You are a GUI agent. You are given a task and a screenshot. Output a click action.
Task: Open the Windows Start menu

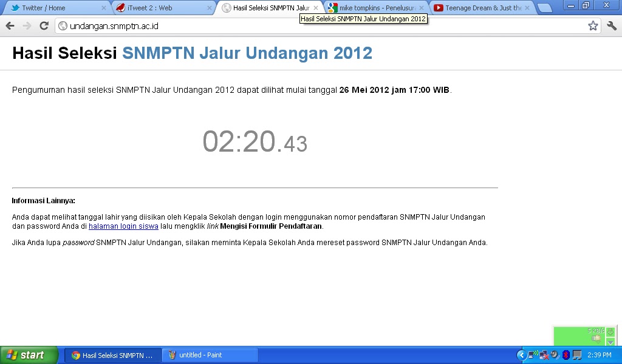(29, 355)
